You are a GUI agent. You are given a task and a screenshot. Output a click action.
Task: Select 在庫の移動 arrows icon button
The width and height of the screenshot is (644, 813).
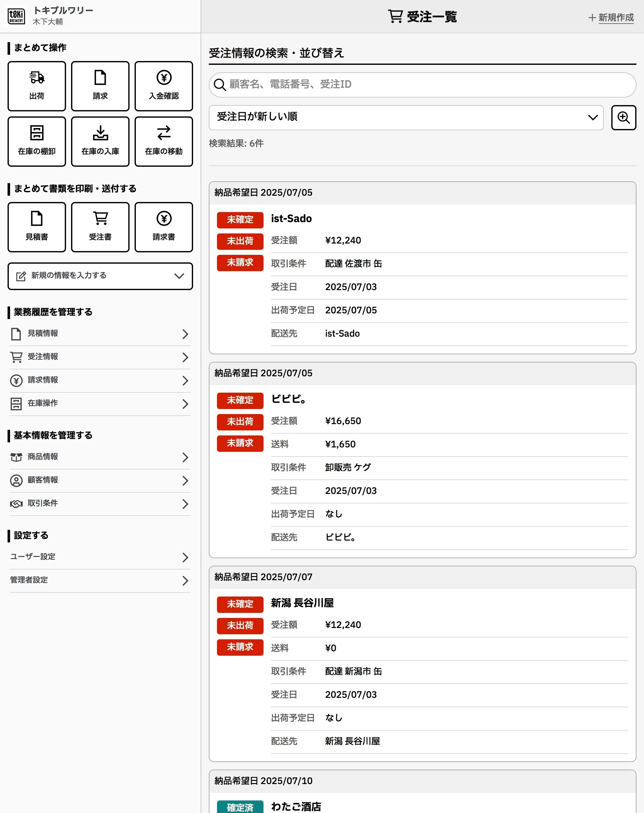pos(164,141)
